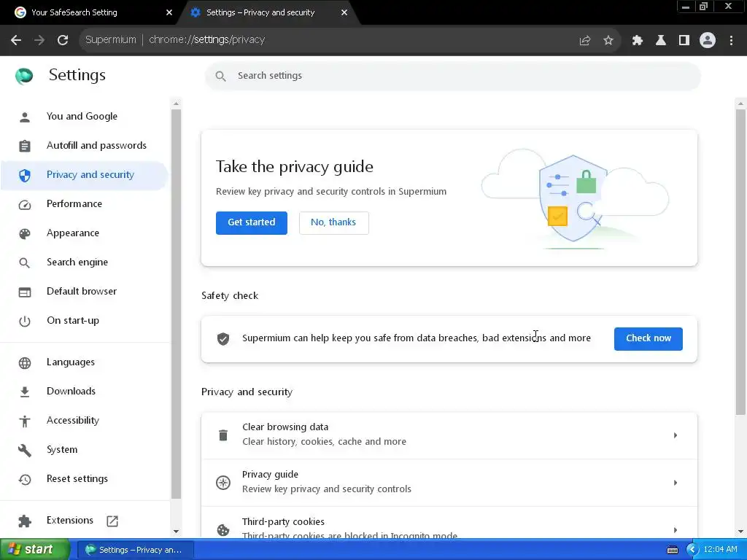Open Privacy guide row in list
The image size is (747, 560).
click(x=449, y=483)
